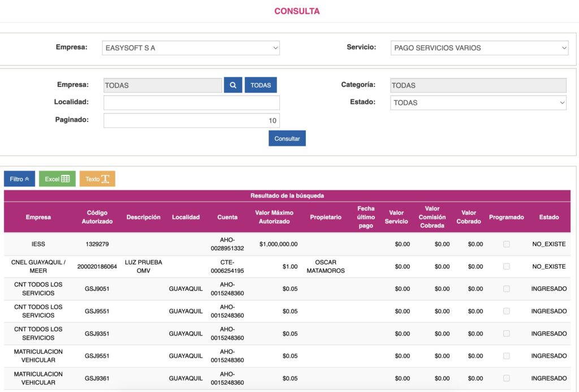Click the blue TODAS button
This screenshot has height=392, width=579.
coord(261,85)
